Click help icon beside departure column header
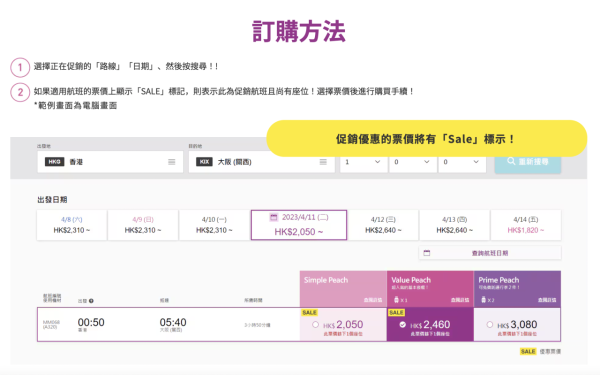The height and width of the screenshot is (375, 600). [x=91, y=301]
